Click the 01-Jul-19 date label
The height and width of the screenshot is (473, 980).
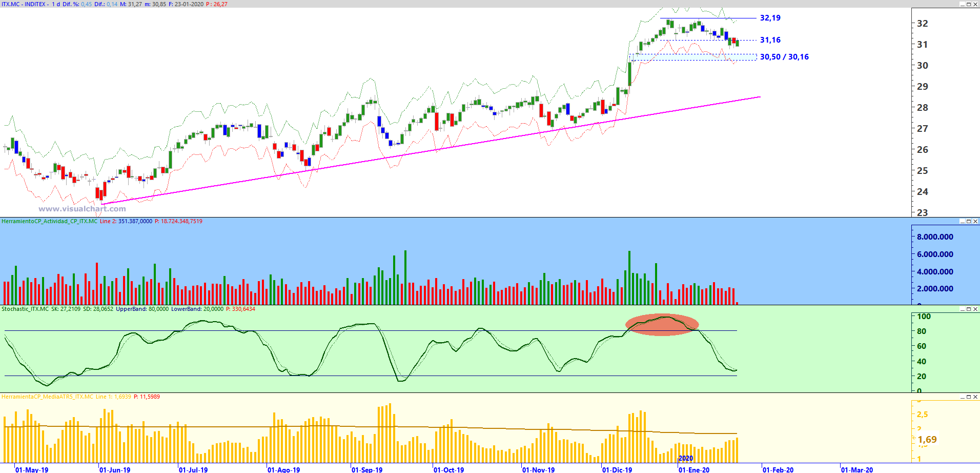pyautogui.click(x=193, y=469)
